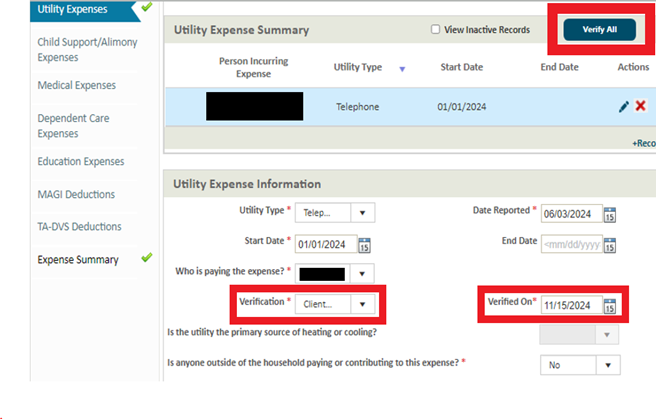Viewport: 656px width, 419px height.
Task: Click the 01/01/2024 cell in summary row
Action: 461,107
